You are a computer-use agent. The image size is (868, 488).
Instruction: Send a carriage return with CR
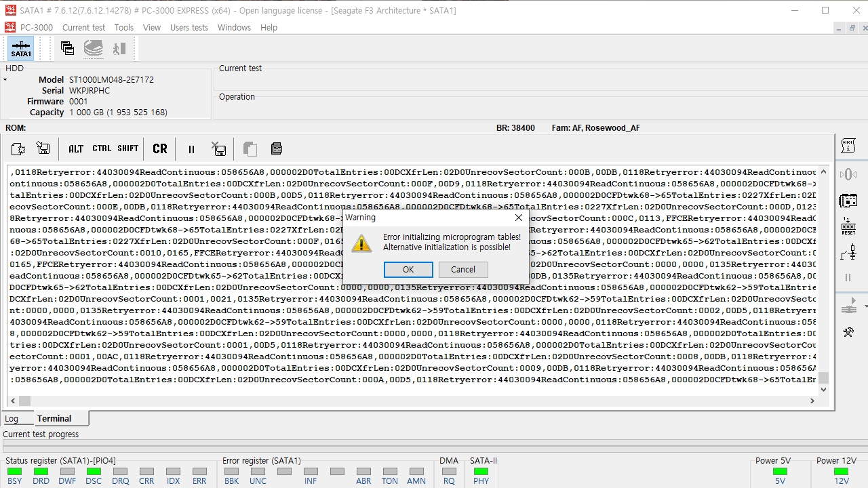click(x=160, y=149)
